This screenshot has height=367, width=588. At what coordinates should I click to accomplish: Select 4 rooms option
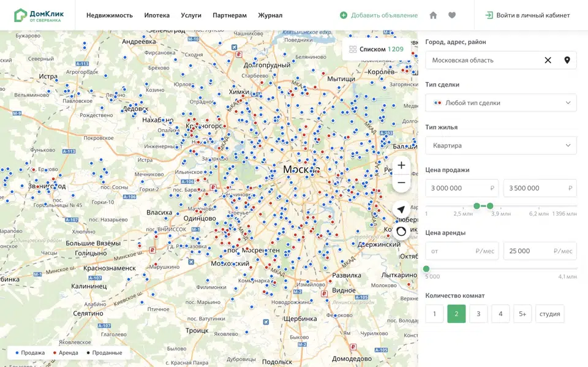coord(500,314)
